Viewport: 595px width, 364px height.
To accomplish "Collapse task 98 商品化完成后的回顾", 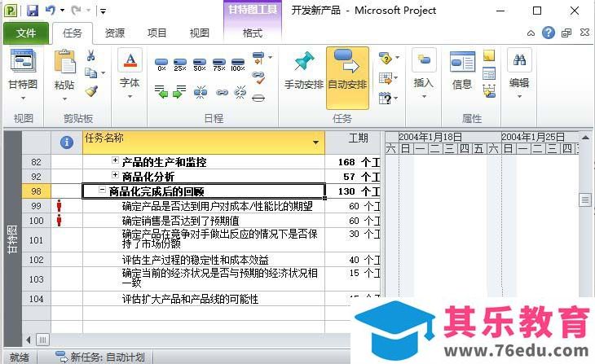I will tap(102, 190).
